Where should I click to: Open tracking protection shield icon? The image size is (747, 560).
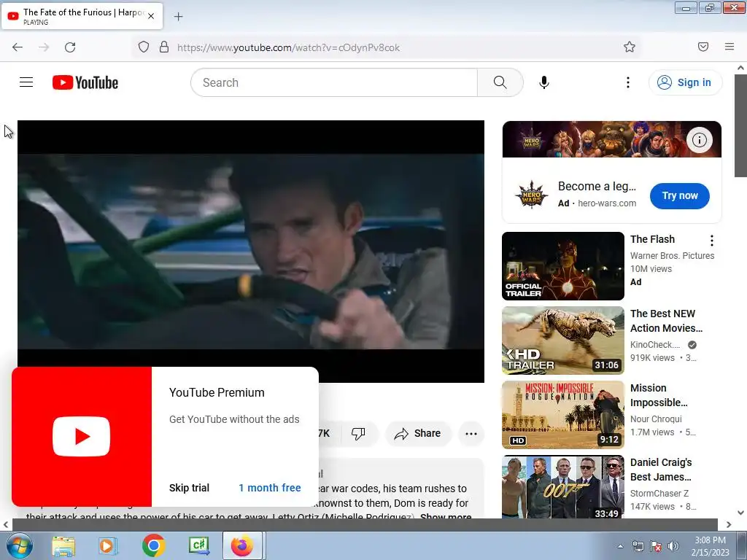click(144, 47)
